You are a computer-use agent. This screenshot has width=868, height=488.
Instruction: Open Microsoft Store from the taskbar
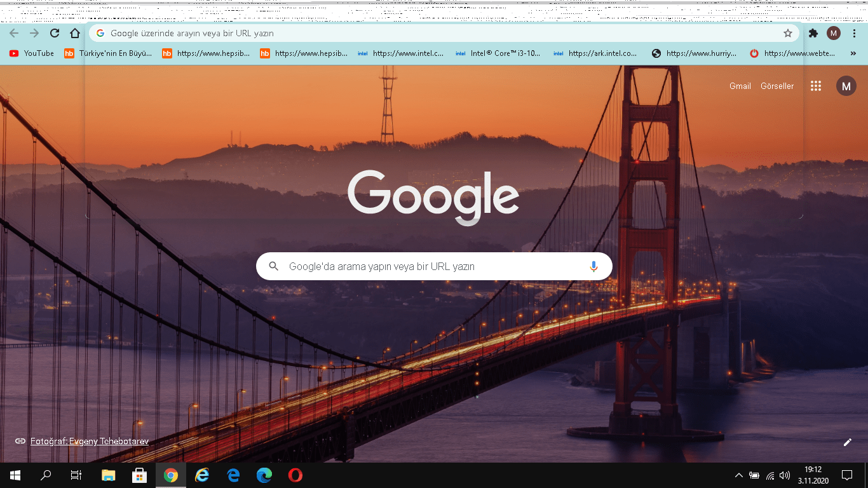140,475
